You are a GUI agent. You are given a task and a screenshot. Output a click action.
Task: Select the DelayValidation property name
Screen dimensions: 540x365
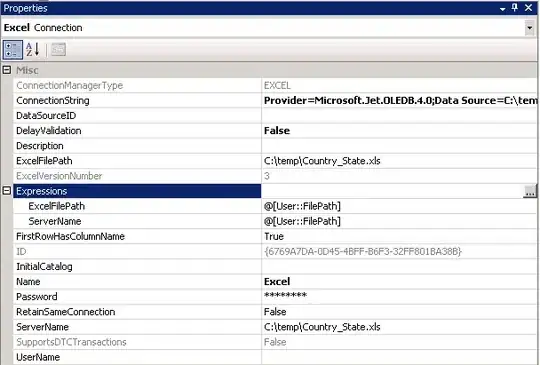[49, 131]
